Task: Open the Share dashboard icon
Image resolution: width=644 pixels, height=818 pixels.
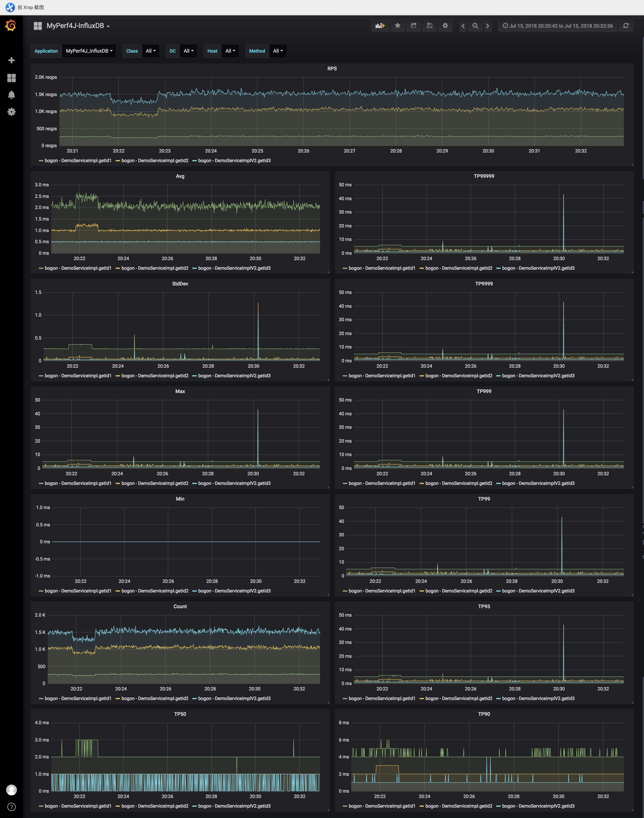Action: tap(414, 26)
